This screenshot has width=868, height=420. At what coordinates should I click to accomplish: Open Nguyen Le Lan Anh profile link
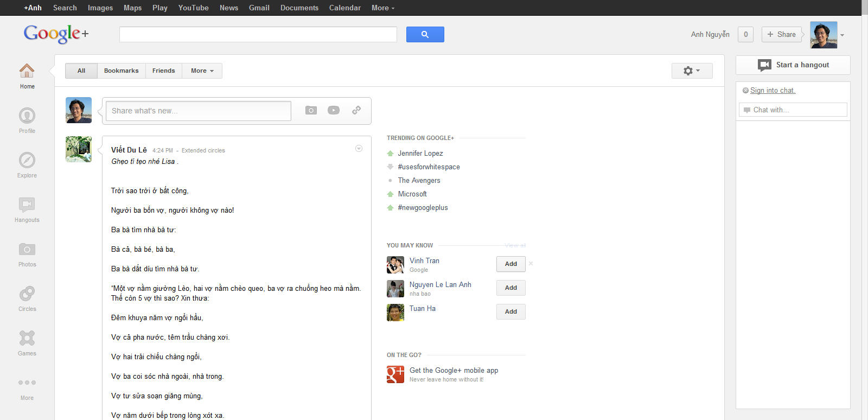[x=441, y=285]
